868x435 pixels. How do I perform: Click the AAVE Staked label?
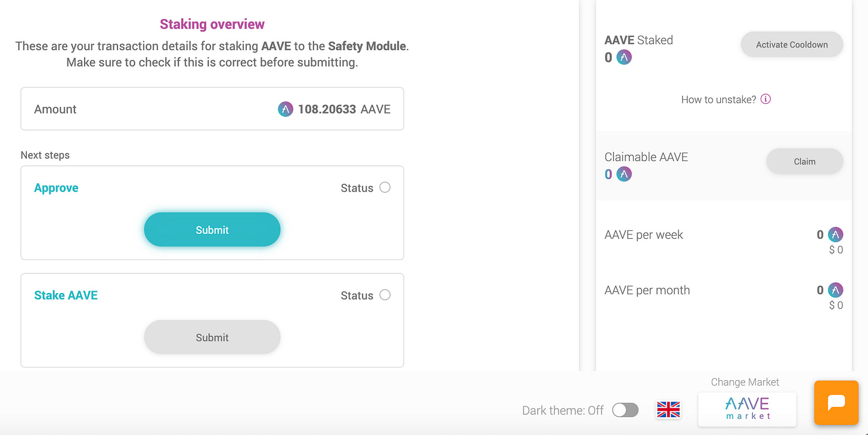(x=638, y=40)
